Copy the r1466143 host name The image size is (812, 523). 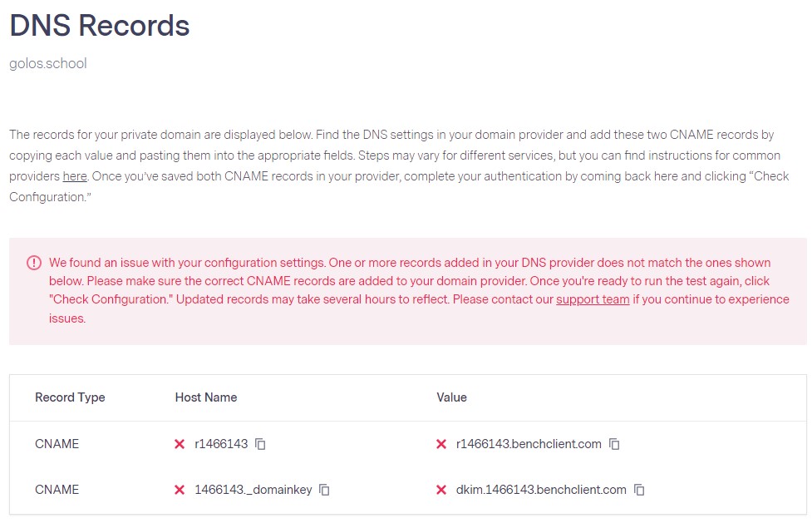[260, 444]
